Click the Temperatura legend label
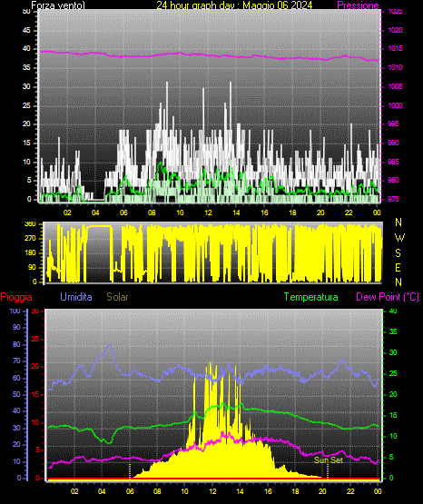423x504 pixels. [310, 297]
